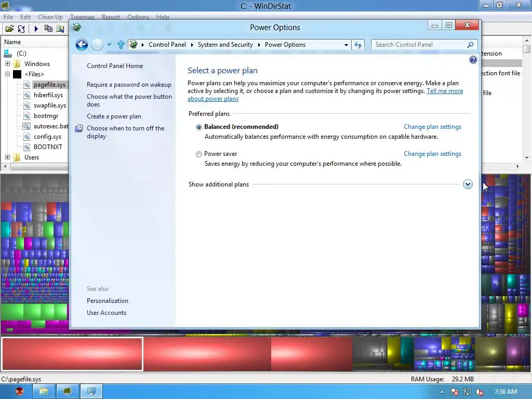Click Change plan settings for Balanced
Screen dimensions: 532x399
pyautogui.click(x=433, y=127)
